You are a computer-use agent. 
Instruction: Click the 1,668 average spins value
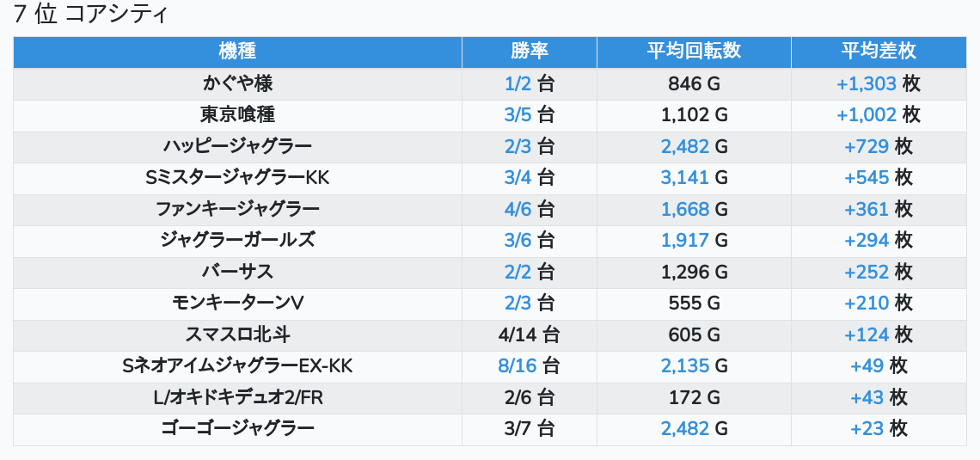685,209
